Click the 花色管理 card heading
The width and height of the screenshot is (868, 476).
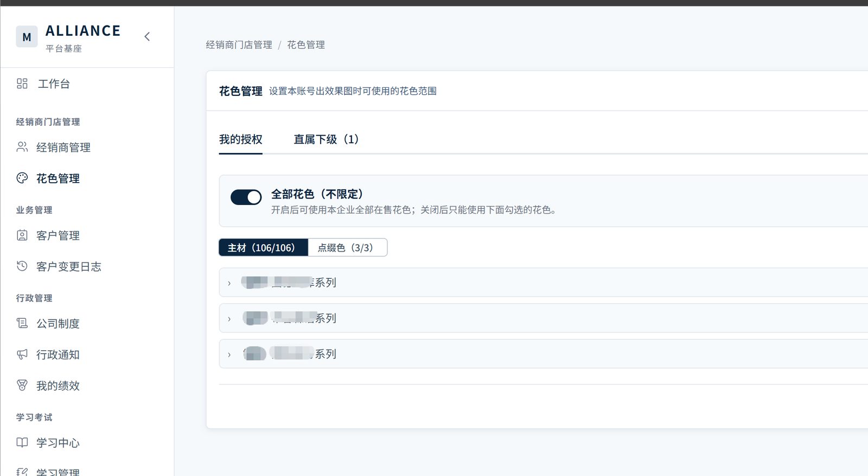tap(241, 91)
